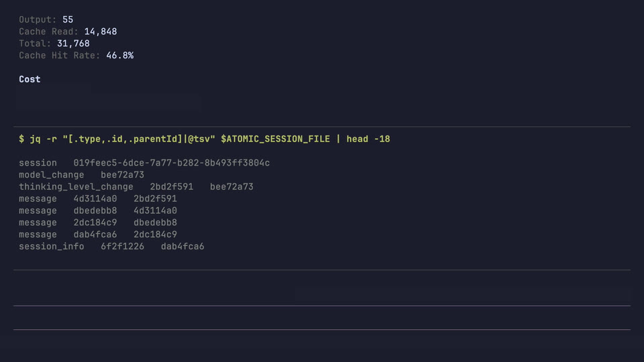Click the Output value 55
The width and height of the screenshot is (644, 362).
click(68, 19)
